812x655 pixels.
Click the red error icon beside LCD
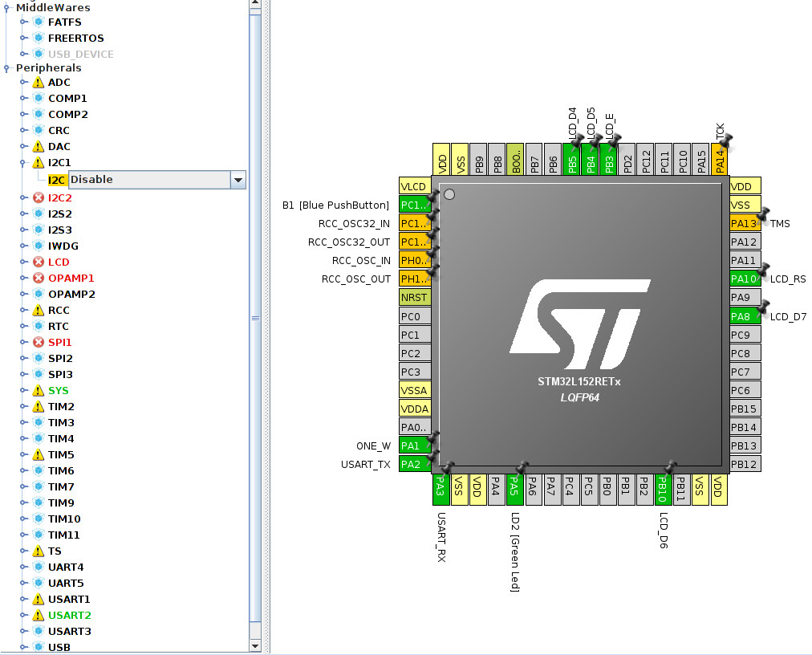(38, 262)
